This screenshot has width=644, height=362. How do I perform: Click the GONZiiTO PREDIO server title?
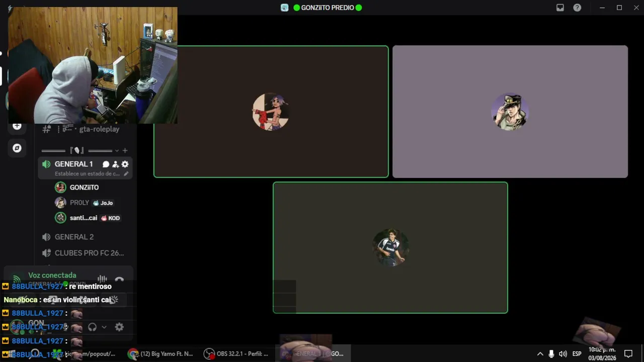pyautogui.click(x=328, y=8)
